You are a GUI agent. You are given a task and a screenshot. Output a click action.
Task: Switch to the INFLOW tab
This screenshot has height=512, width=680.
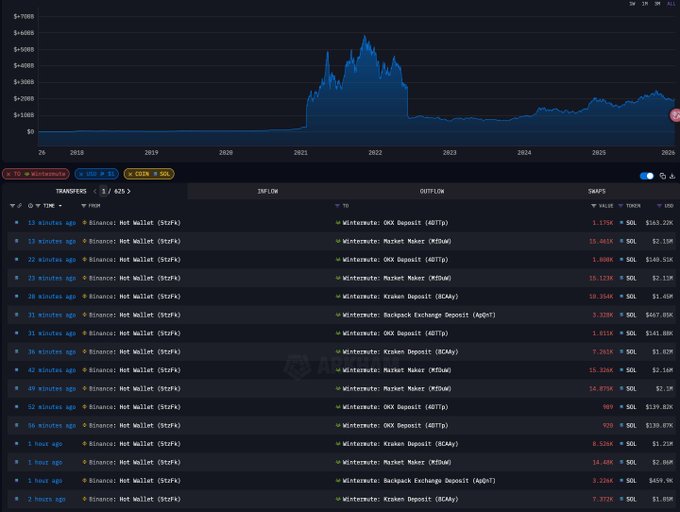[267, 190]
